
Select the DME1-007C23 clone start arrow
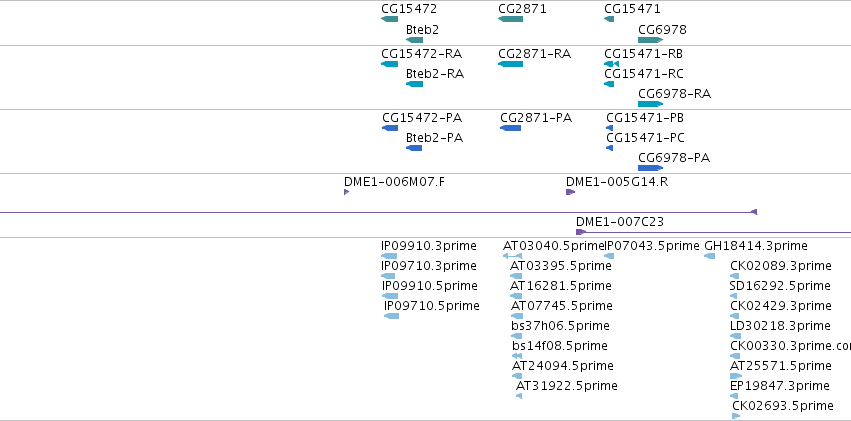(x=581, y=232)
